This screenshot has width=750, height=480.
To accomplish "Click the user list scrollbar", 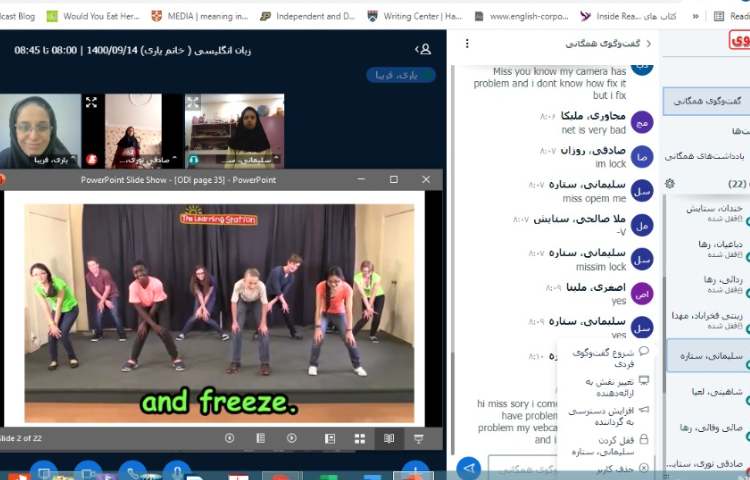I will coord(664,335).
